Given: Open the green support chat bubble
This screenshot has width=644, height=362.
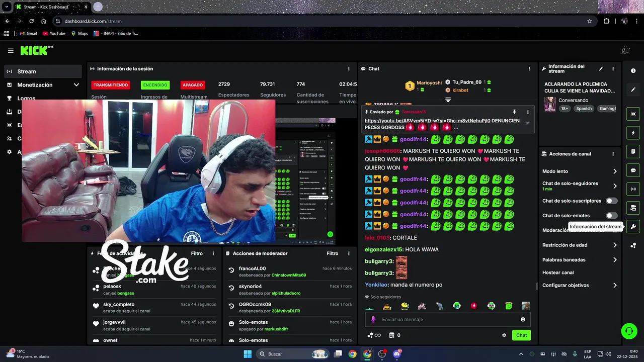Looking at the screenshot, I should click(629, 331).
